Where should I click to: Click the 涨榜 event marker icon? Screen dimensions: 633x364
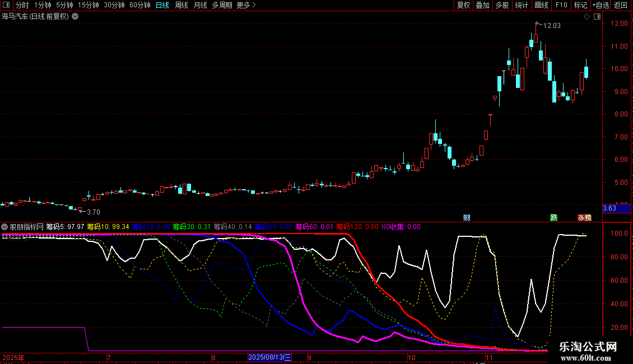584,217
